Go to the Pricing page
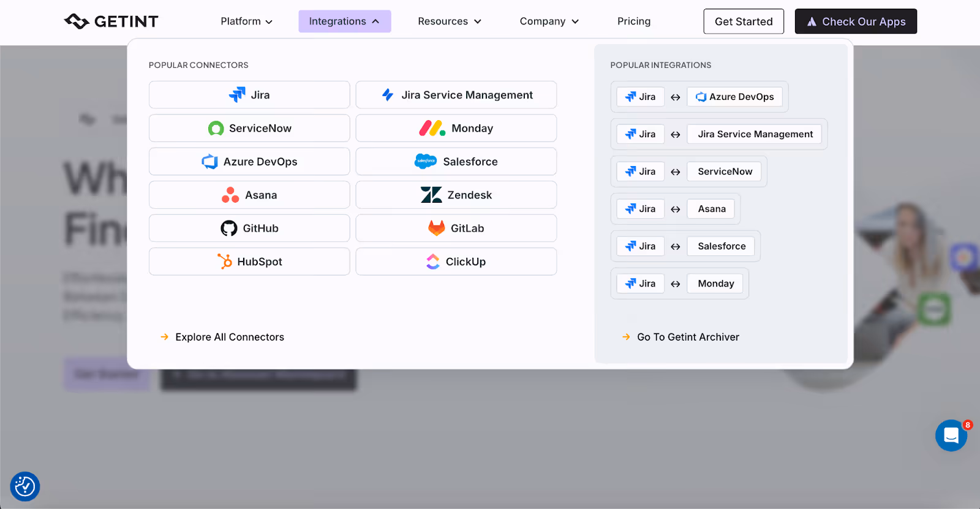980x509 pixels. (x=634, y=21)
